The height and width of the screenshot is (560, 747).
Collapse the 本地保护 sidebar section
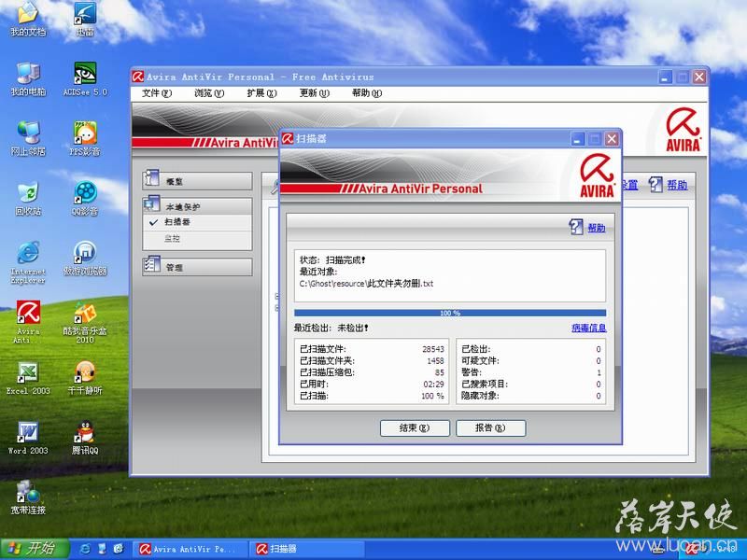197,206
